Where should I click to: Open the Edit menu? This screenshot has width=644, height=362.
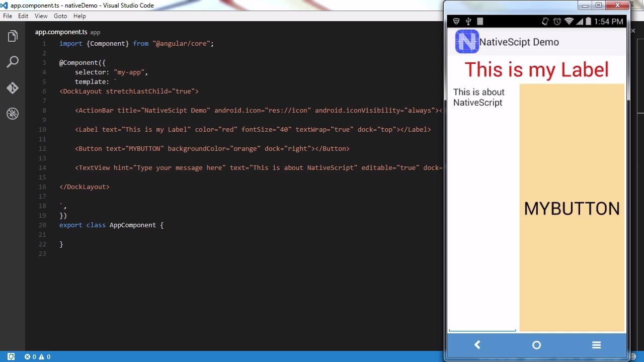[x=23, y=16]
